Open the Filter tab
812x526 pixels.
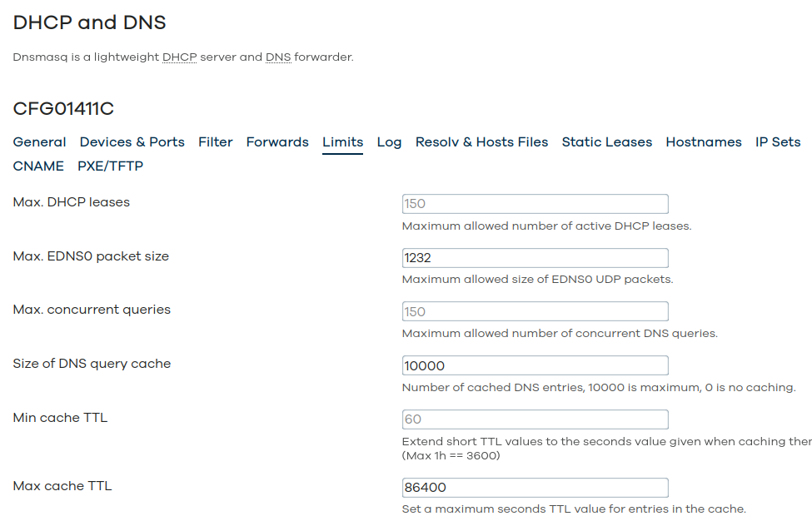216,141
